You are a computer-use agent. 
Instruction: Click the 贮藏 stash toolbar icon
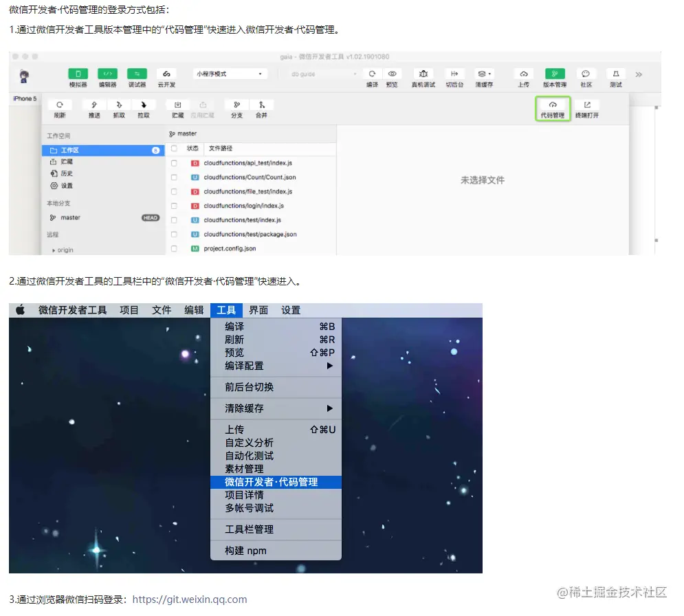[177, 104]
